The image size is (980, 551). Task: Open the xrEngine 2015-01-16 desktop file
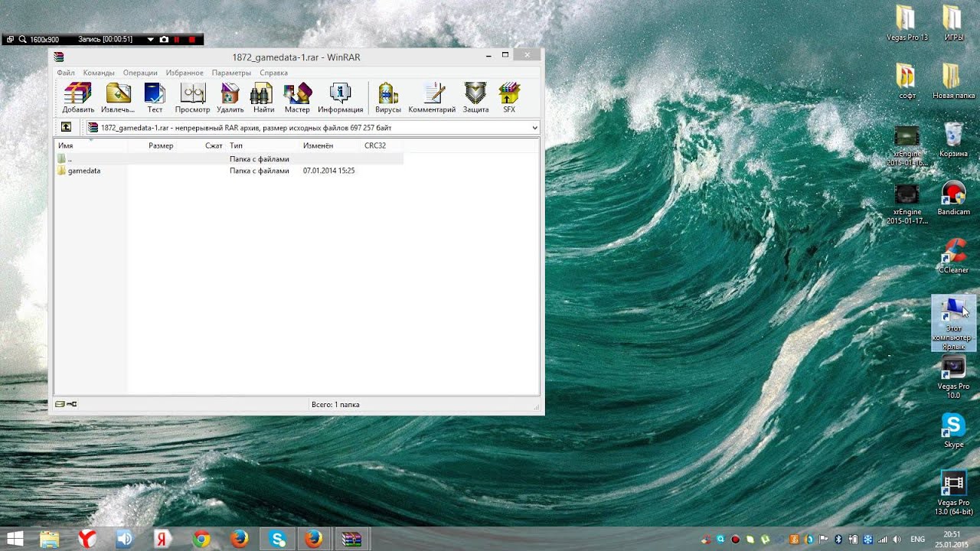[906, 145]
